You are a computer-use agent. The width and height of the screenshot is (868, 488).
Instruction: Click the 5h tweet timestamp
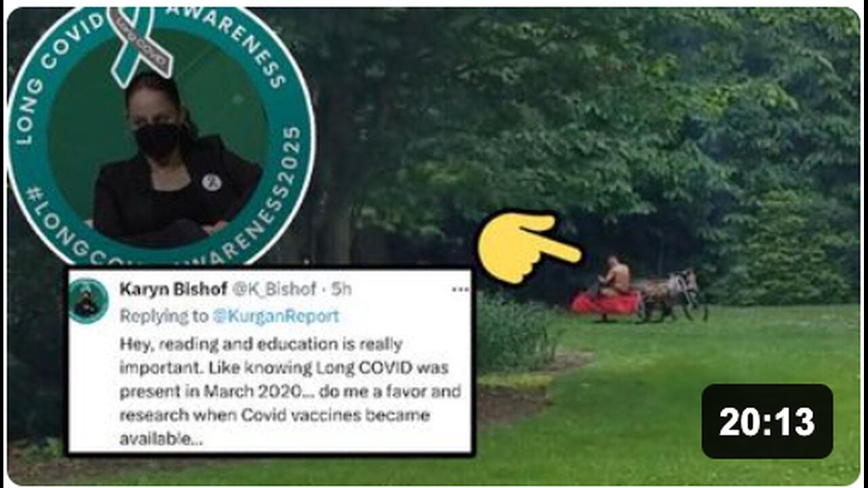pos(341,289)
